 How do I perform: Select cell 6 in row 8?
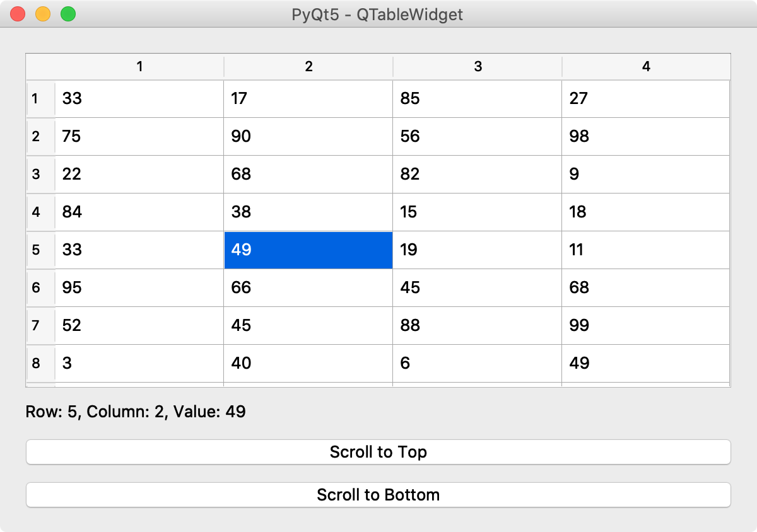tap(478, 364)
